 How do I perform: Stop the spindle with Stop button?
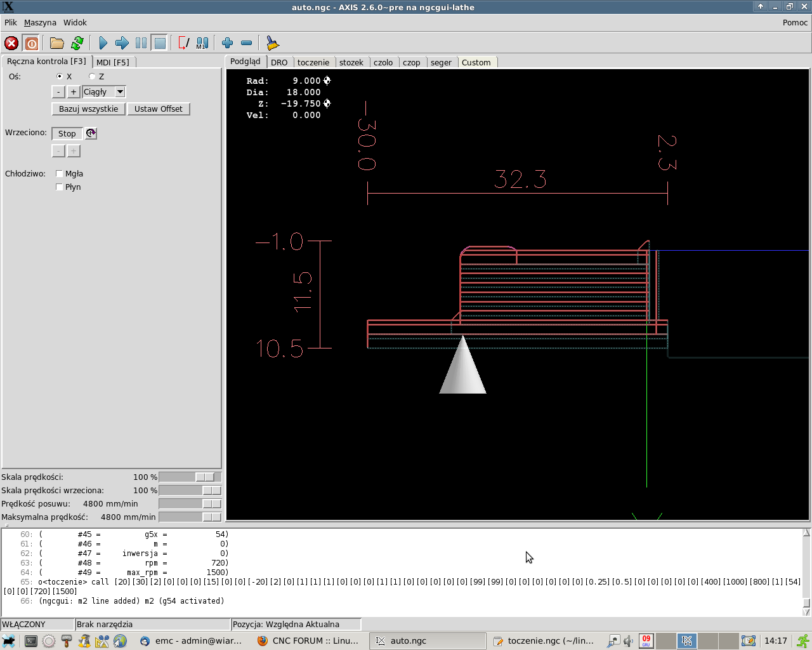[x=67, y=133]
